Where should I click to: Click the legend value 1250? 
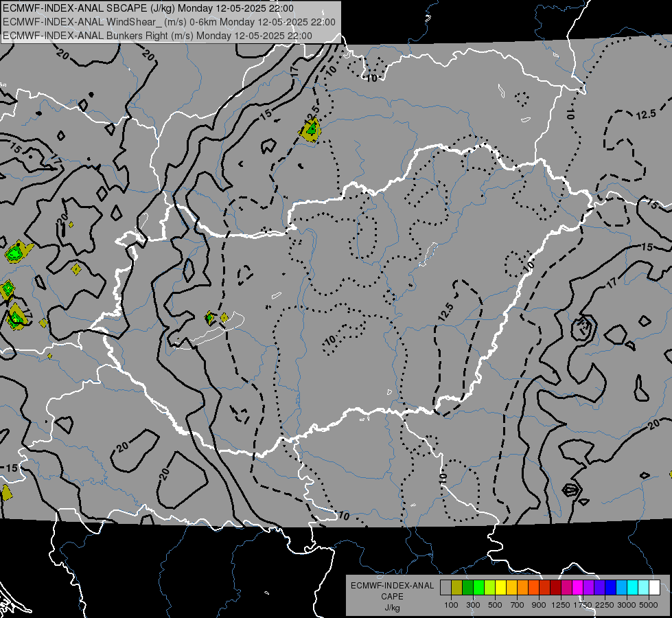coord(561,605)
